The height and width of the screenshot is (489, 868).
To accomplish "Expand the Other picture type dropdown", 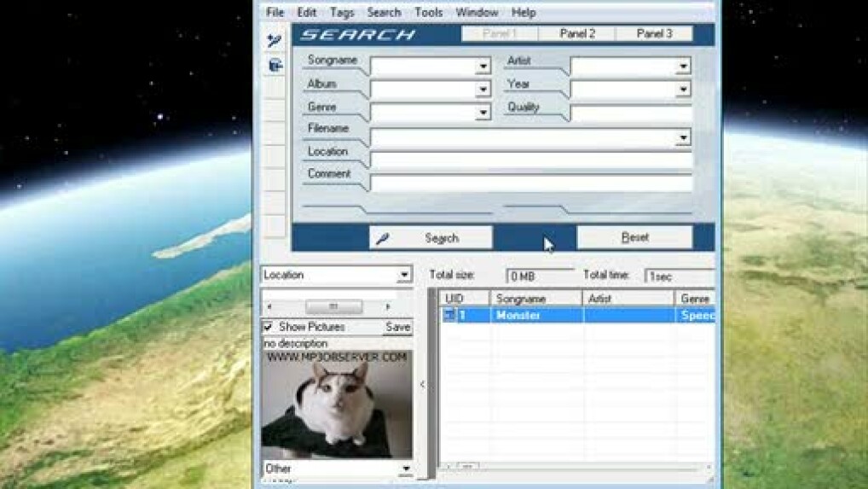I will (406, 469).
